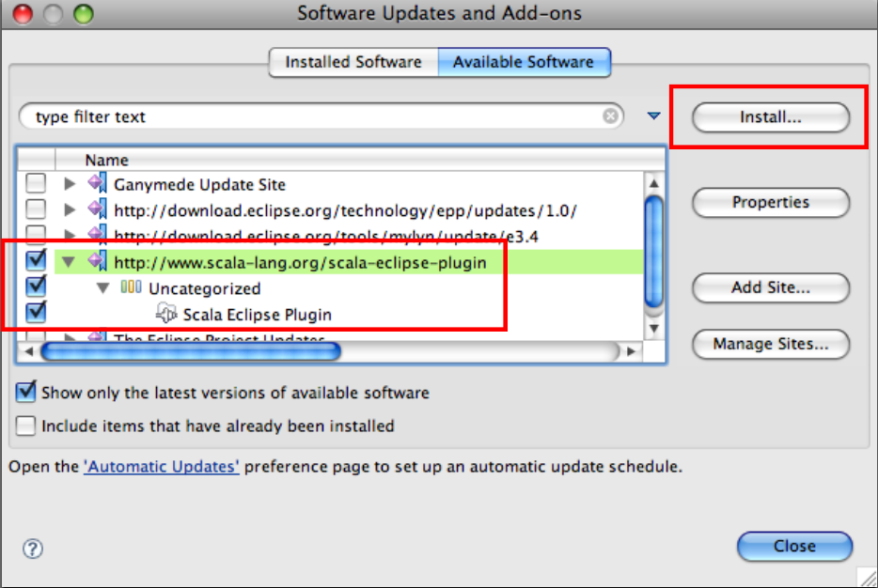The width and height of the screenshot is (878, 588).
Task: Clear the filter text with the X icon
Action: pos(610,116)
